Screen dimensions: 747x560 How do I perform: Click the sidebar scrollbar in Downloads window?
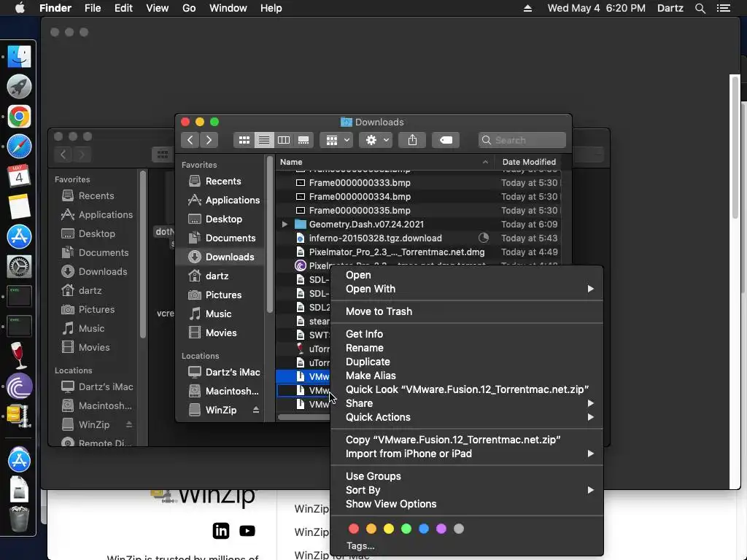point(270,236)
